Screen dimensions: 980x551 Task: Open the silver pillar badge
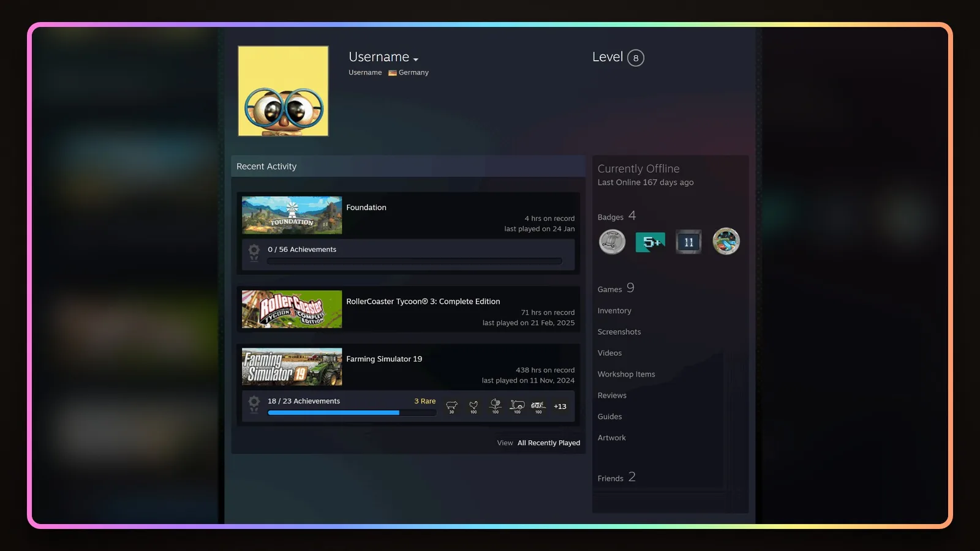[612, 242]
